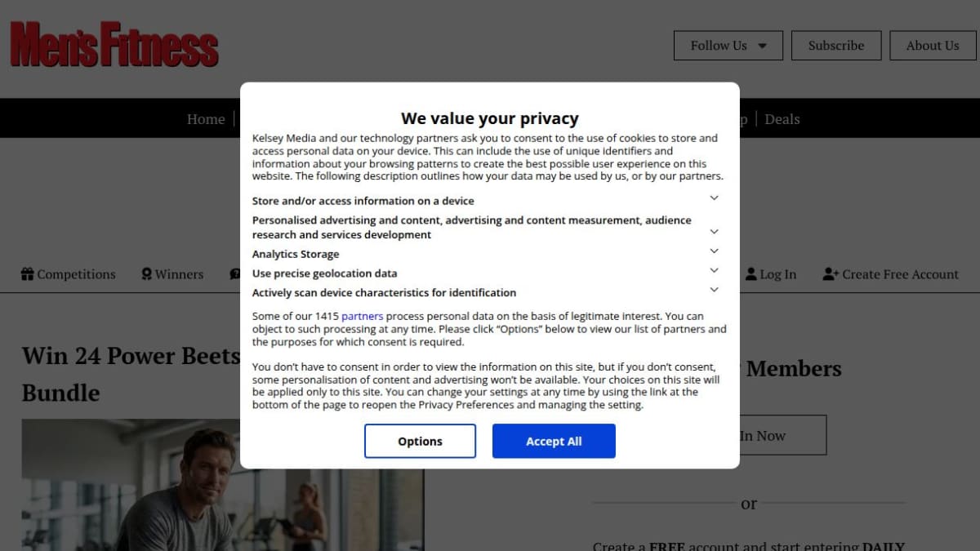Follow the partners link
980x551 pixels.
pos(362,316)
